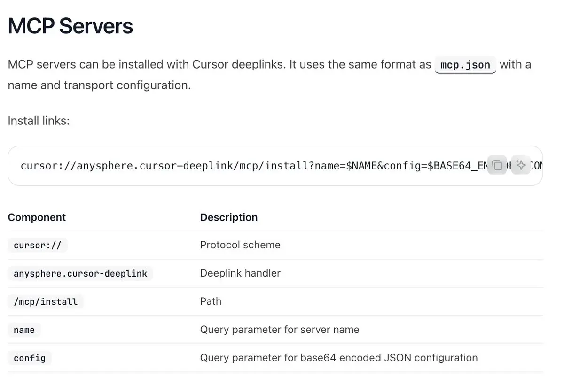This screenshot has height=392, width=564.
Task: Click the intro paragraph about Cursor deeplinks
Action: (269, 75)
